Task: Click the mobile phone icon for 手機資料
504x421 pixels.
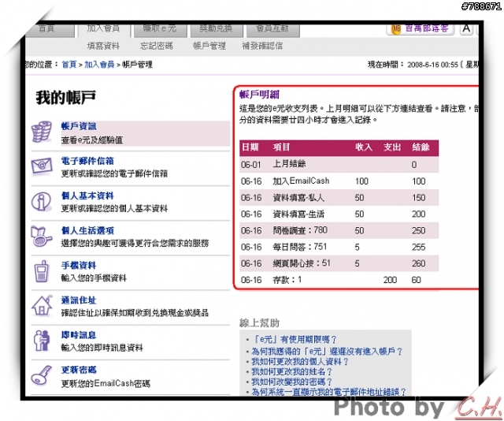Action: click(x=41, y=271)
